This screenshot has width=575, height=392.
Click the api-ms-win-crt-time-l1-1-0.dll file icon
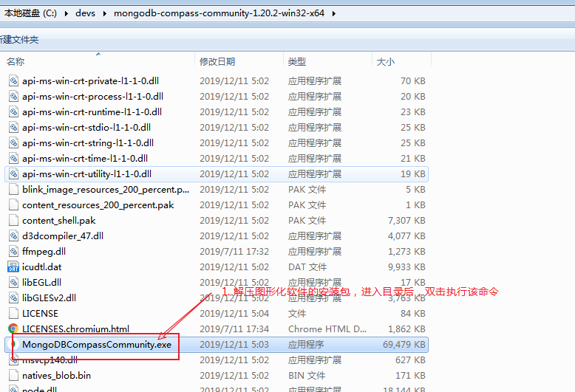click(x=13, y=158)
